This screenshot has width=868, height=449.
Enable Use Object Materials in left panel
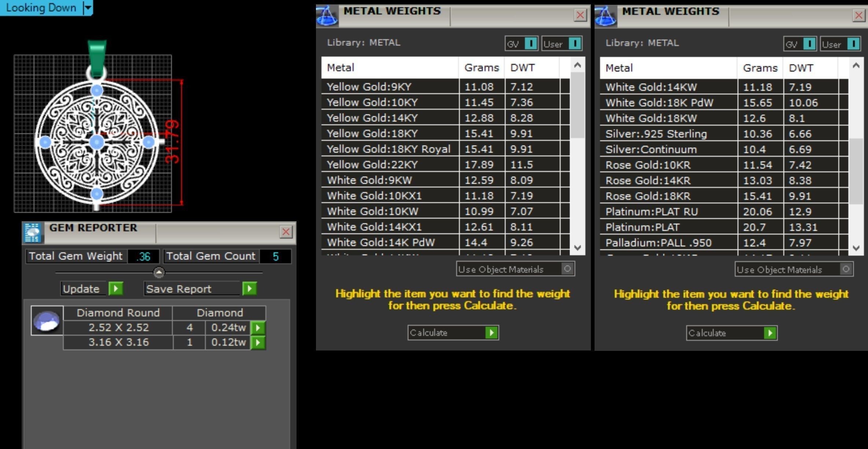[567, 269]
